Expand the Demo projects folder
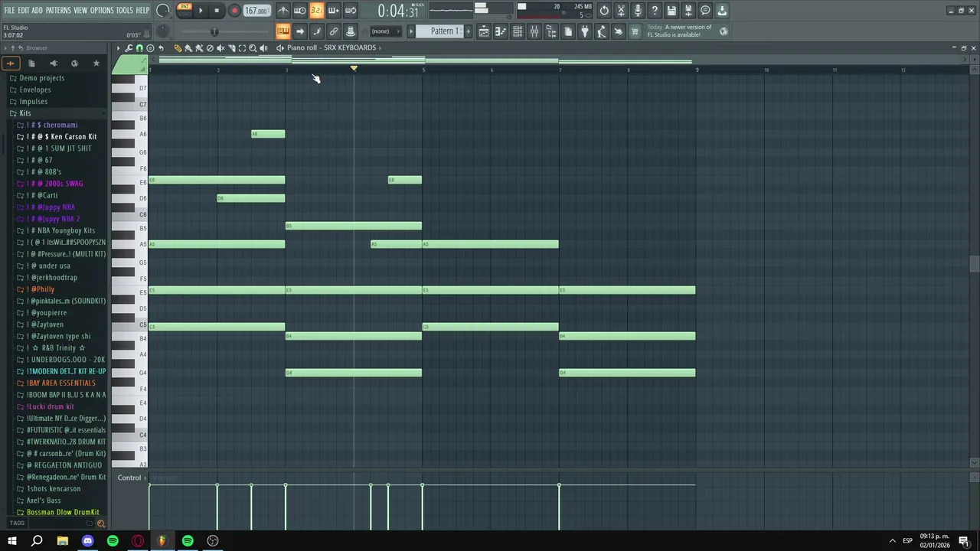Screen dimensions: 980x551 41,78
